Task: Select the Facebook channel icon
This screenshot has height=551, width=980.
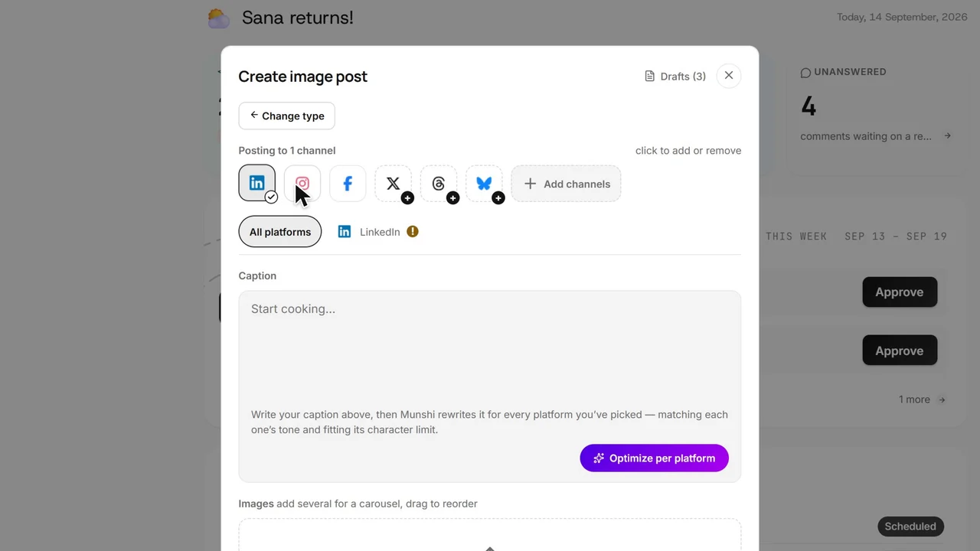Action: pyautogui.click(x=348, y=184)
